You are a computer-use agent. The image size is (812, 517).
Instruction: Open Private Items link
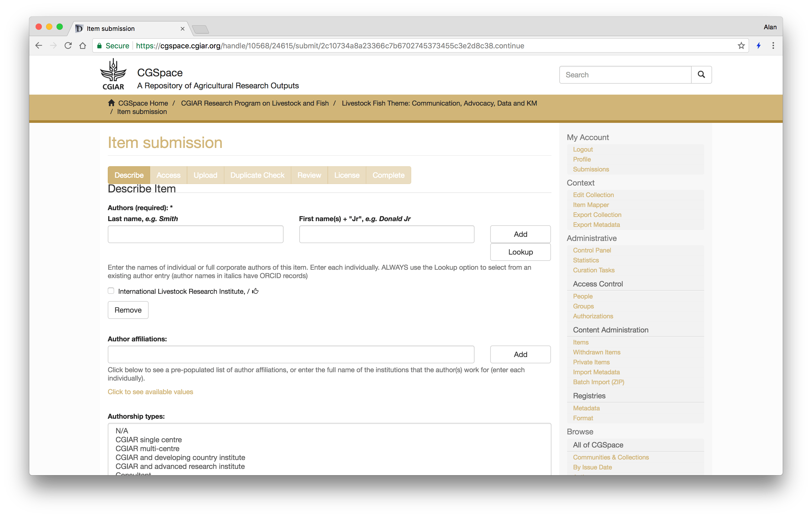pos(591,362)
